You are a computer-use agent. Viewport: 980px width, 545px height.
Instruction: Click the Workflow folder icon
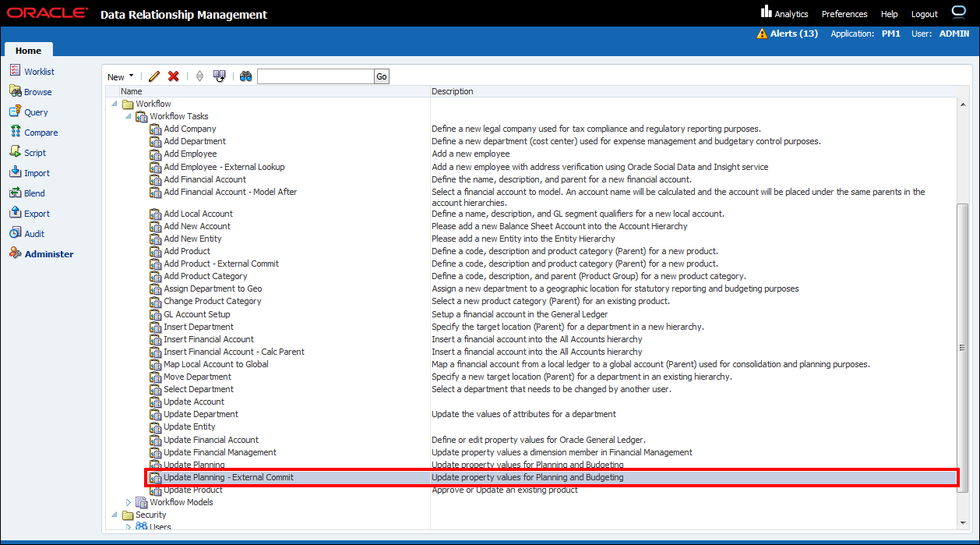tap(128, 104)
